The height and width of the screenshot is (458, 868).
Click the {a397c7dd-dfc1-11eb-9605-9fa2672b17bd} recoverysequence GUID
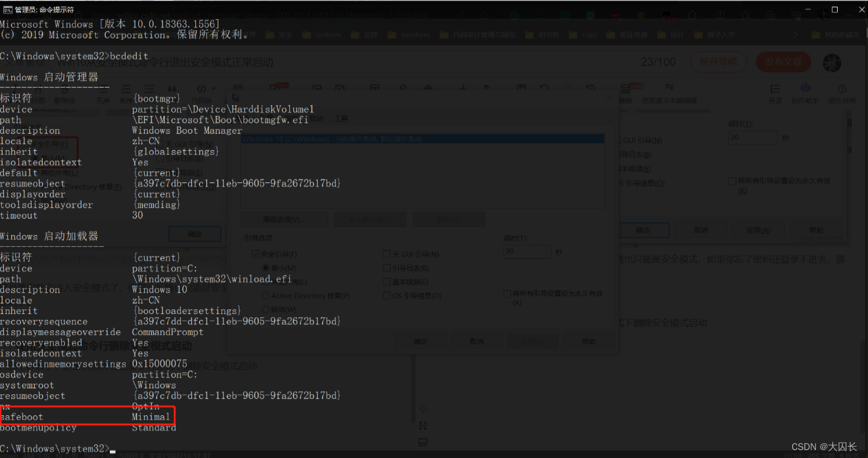[237, 322]
